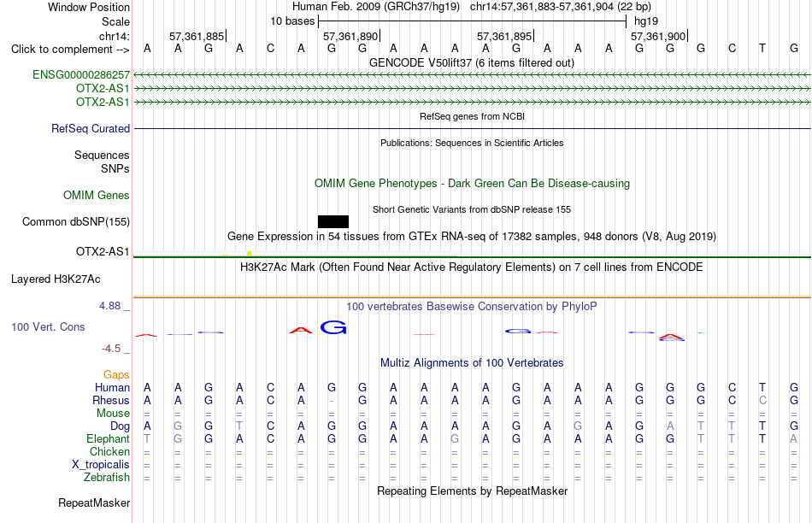This screenshot has width=812, height=523.
Task: Click the GTEx Gene Expression track title
Action: (x=472, y=237)
